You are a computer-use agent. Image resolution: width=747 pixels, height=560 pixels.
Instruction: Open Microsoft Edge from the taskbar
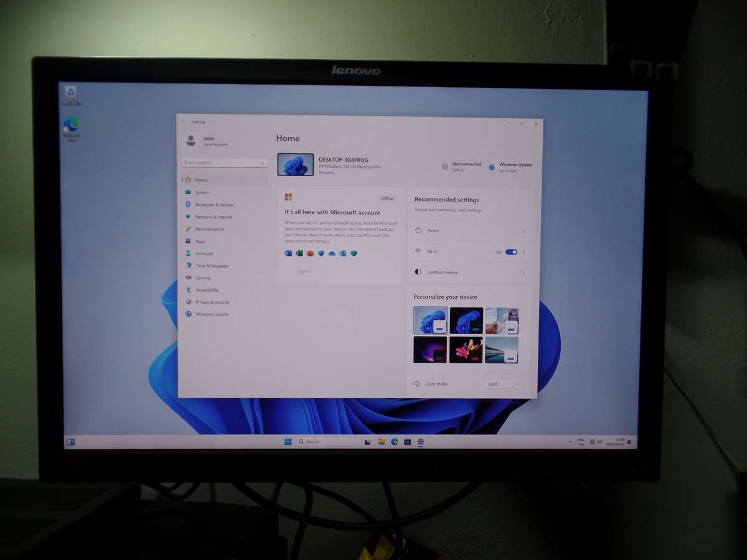394,442
